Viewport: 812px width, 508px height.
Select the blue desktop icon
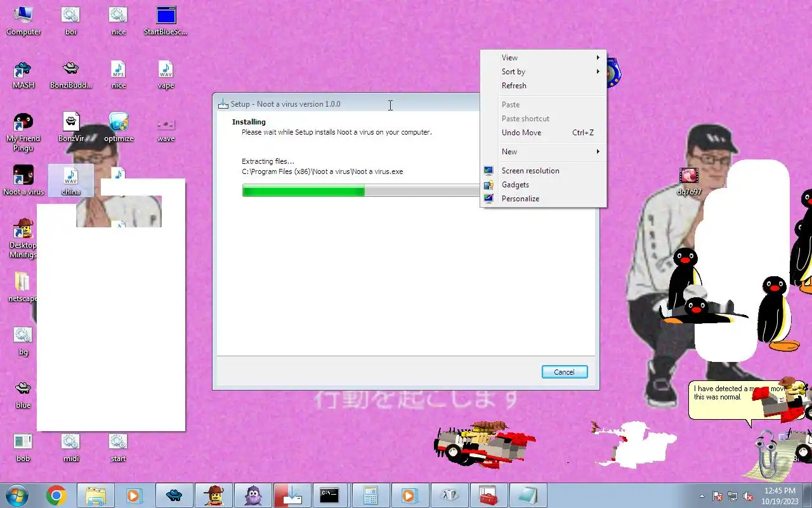[23, 394]
